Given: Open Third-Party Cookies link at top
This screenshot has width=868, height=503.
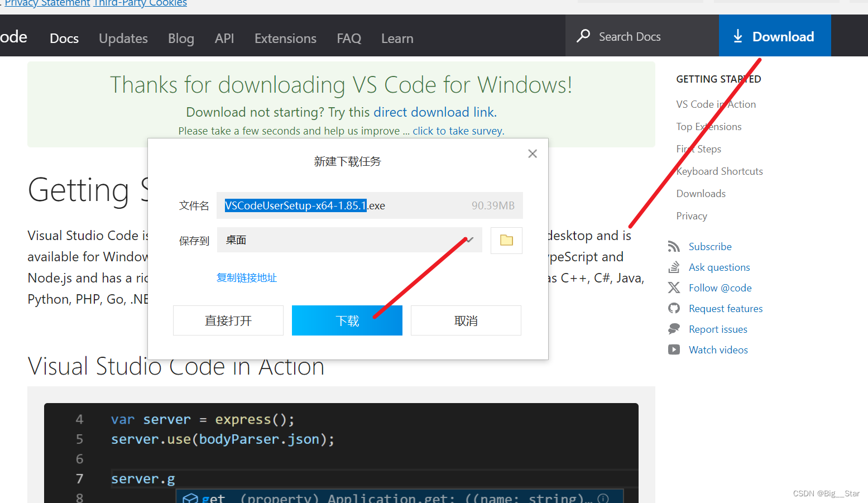Looking at the screenshot, I should click(140, 3).
